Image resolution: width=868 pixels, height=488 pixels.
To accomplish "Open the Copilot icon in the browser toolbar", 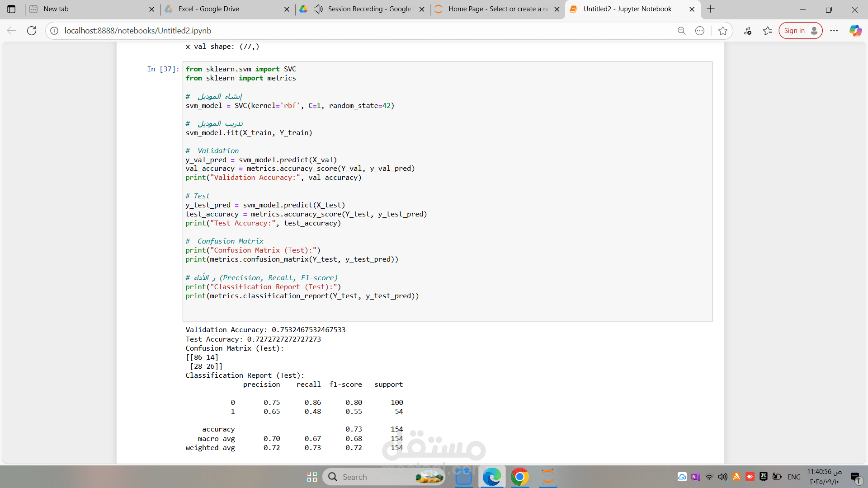I will (x=855, y=31).
